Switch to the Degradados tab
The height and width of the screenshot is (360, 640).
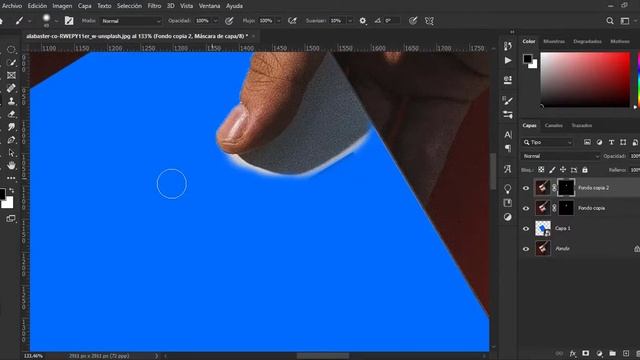(587, 42)
